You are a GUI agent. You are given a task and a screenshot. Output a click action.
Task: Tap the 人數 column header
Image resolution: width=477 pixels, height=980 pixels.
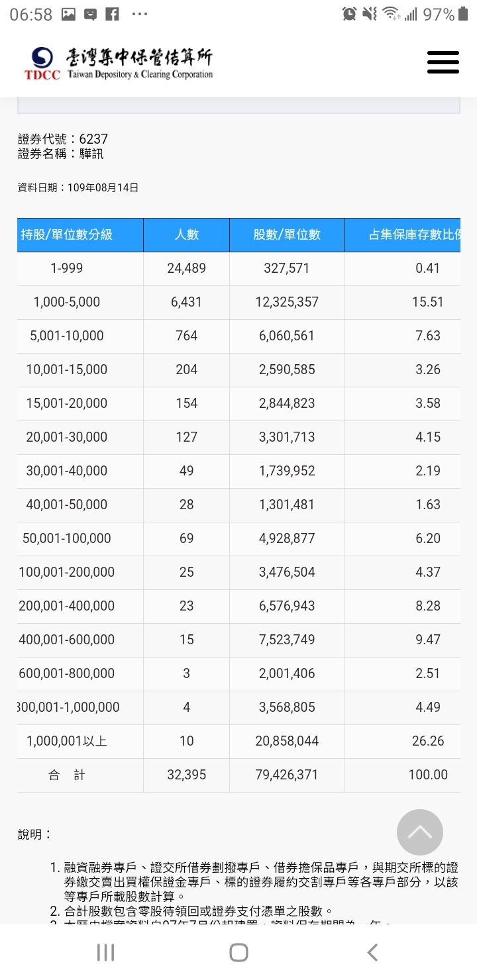[186, 234]
